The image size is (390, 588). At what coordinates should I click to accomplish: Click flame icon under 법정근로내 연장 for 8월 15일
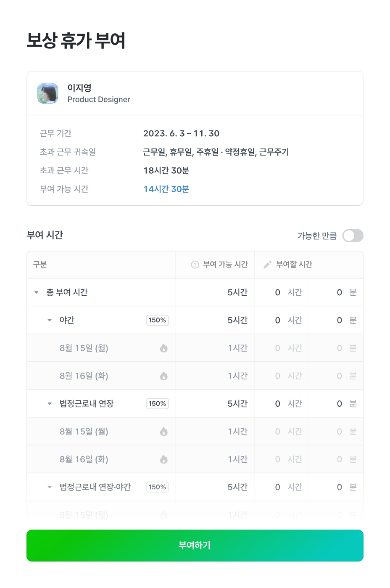(x=164, y=431)
